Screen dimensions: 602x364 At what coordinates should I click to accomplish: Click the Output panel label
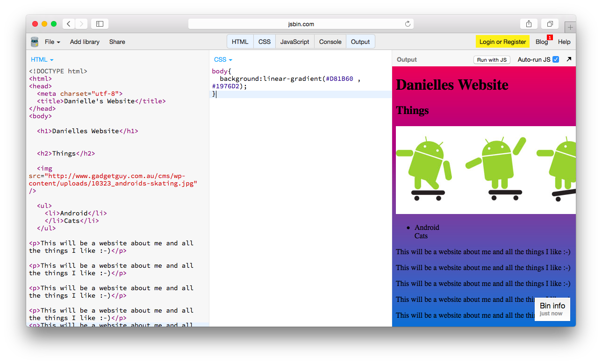pyautogui.click(x=407, y=59)
